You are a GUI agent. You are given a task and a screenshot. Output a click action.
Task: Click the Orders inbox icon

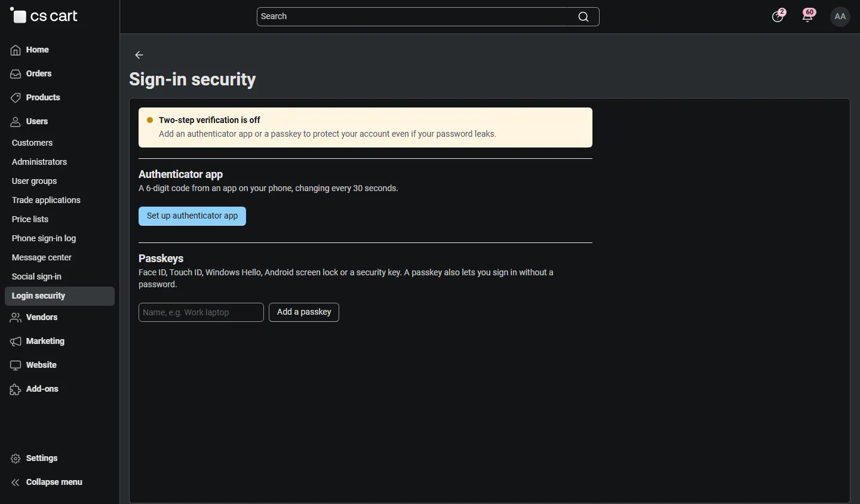pyautogui.click(x=16, y=74)
